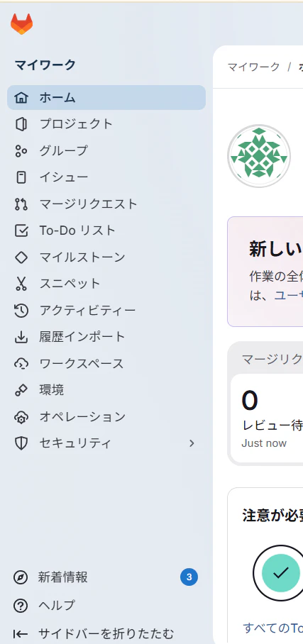Click the スニペット scissors icon
This screenshot has height=644, width=303.
click(21, 284)
